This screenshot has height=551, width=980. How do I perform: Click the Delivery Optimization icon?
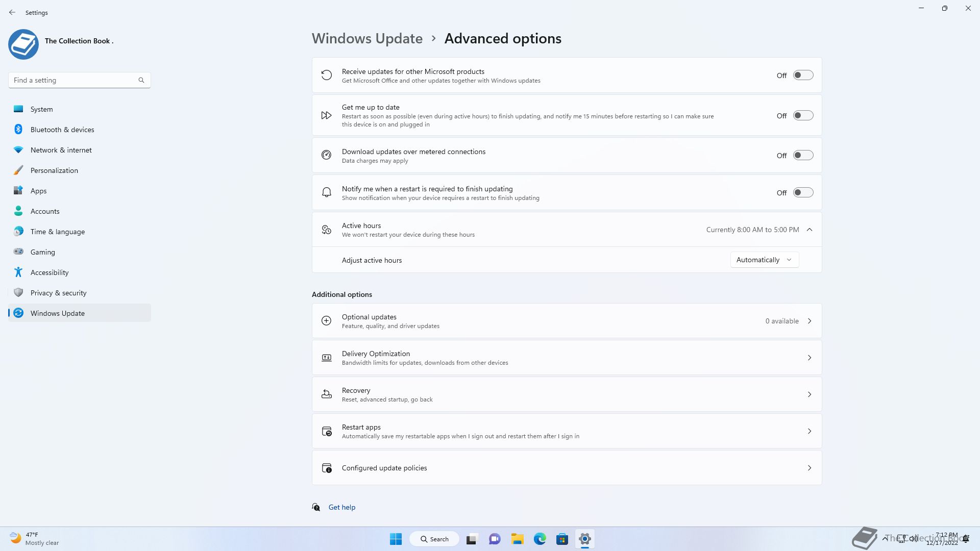tap(327, 358)
